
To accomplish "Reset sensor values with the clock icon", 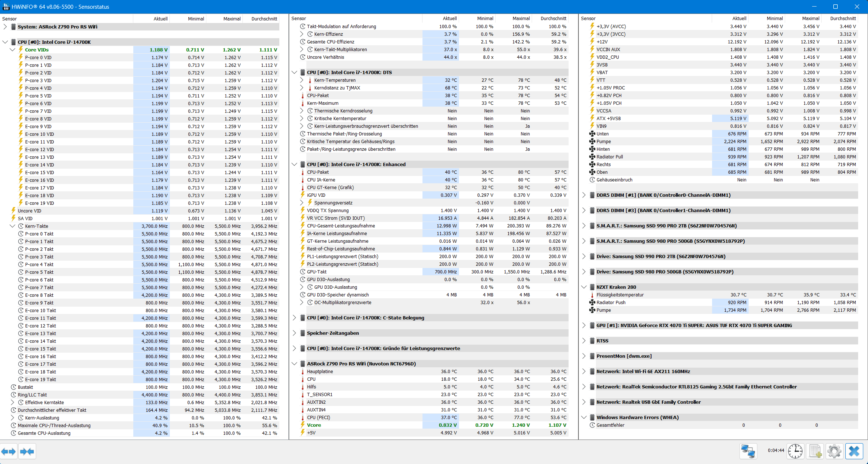I will [795, 451].
